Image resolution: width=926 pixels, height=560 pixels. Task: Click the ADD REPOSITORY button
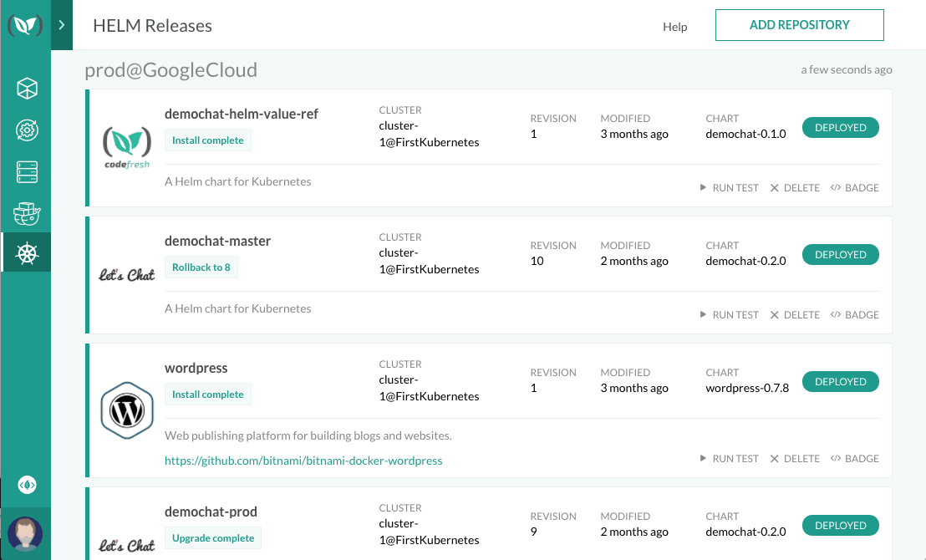tap(799, 25)
